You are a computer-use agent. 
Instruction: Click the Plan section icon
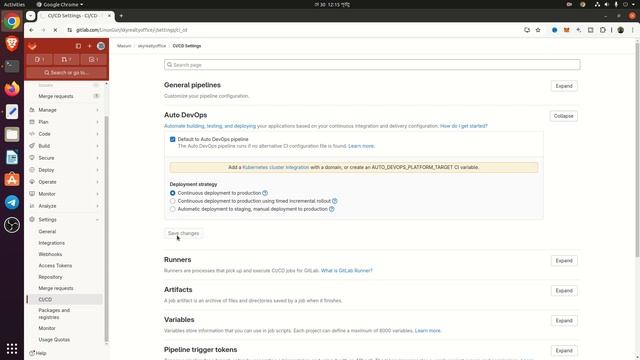(x=32, y=122)
